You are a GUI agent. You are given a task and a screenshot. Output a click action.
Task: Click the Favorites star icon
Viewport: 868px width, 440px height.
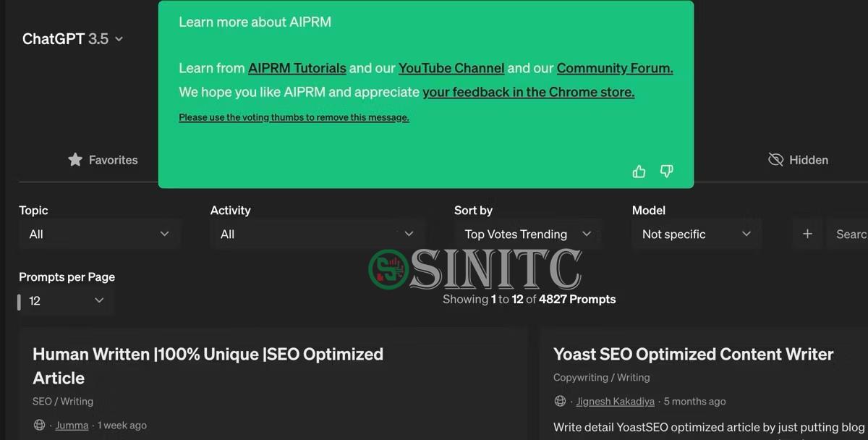(75, 160)
